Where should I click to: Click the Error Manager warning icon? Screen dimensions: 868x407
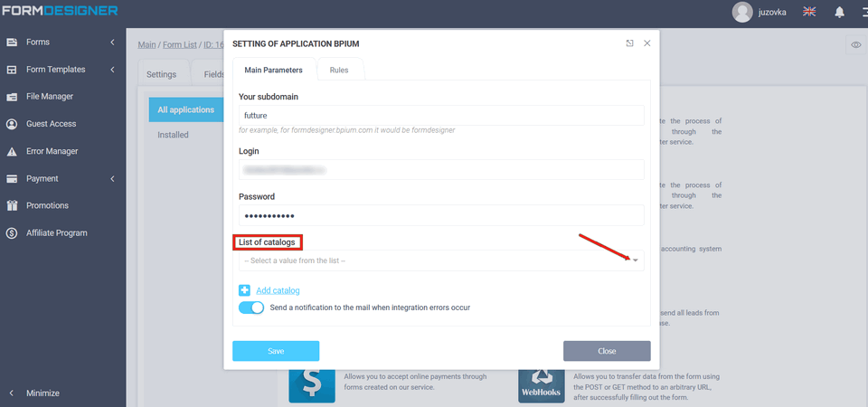[x=12, y=152]
